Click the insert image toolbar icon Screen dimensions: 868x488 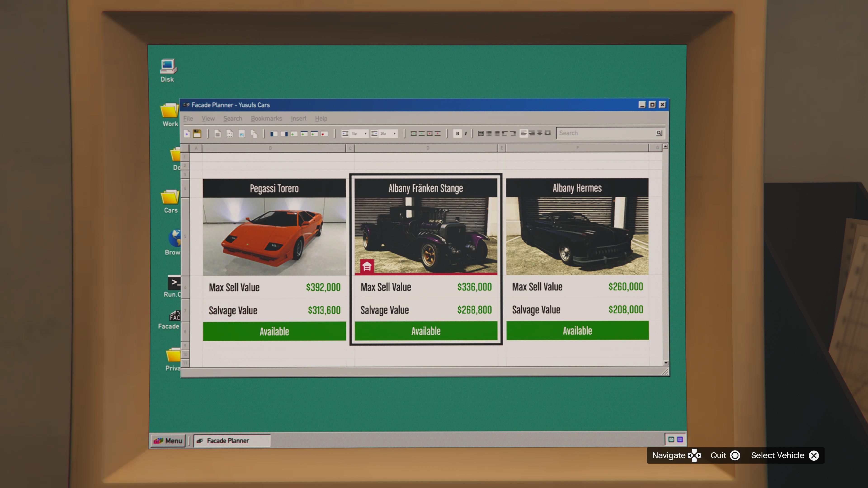click(242, 134)
